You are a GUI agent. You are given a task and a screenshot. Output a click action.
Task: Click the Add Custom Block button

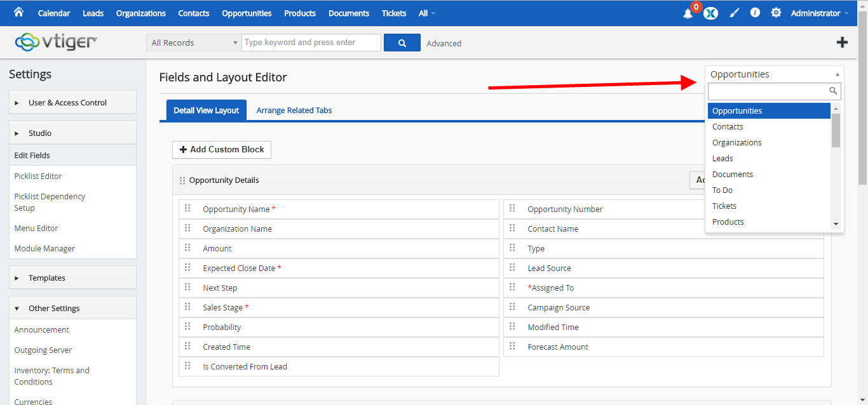point(222,149)
